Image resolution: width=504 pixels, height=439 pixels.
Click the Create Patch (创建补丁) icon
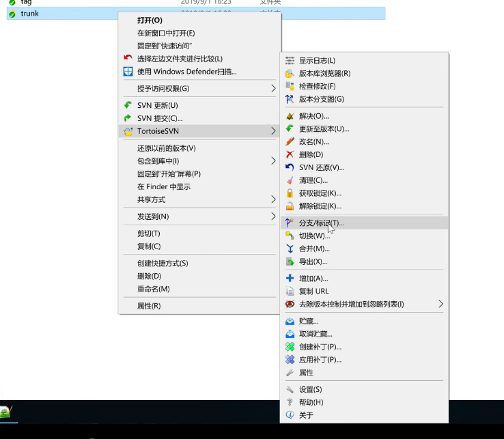[290, 347]
